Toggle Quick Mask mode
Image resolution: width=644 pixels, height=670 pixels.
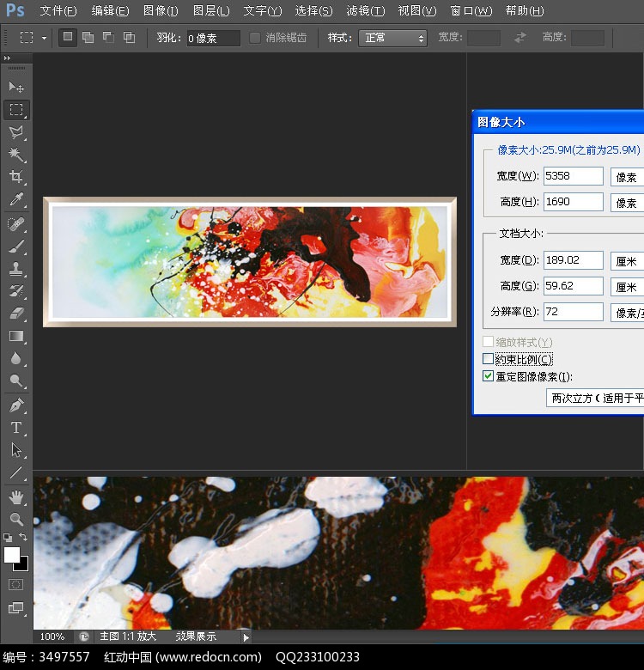pyautogui.click(x=15, y=584)
